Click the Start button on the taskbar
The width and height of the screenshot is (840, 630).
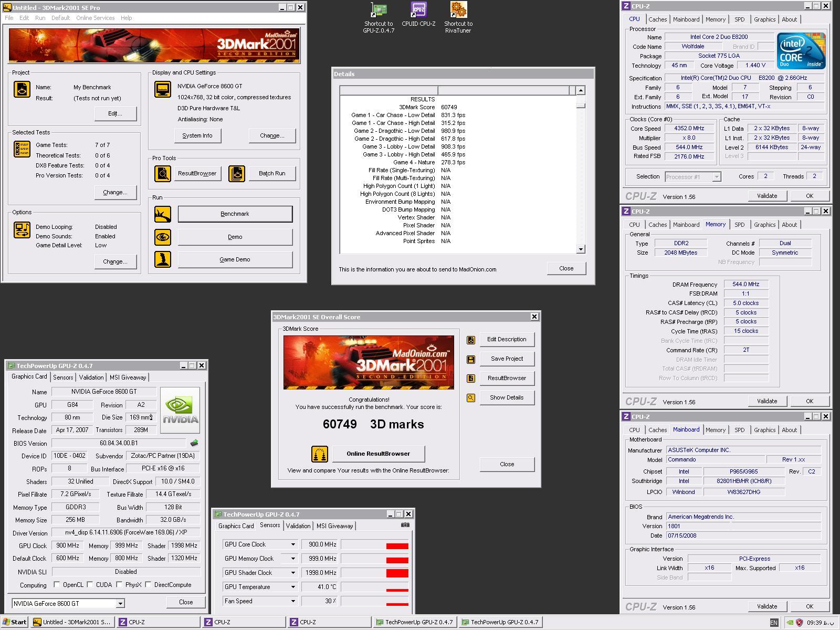point(15,622)
